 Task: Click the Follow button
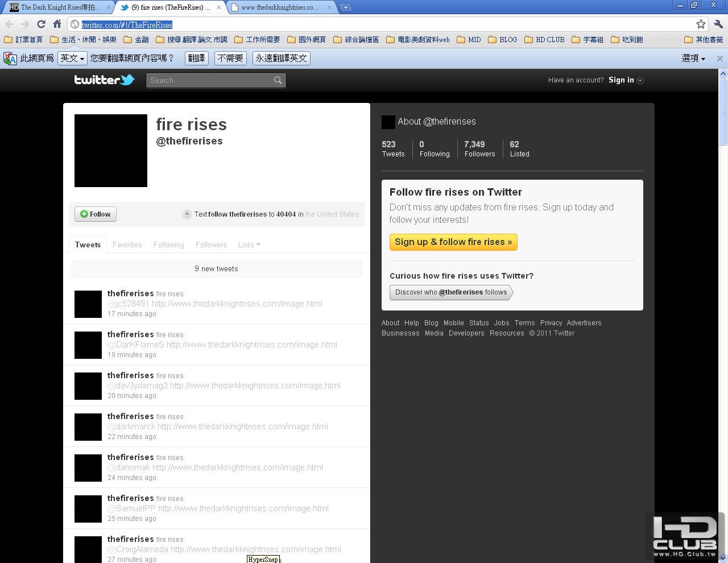tap(96, 214)
